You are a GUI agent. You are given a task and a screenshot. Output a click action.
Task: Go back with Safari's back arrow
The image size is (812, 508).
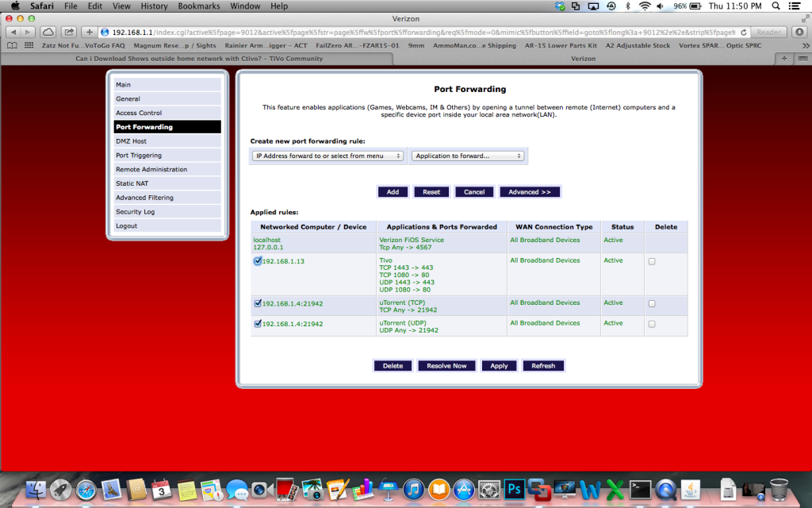13,32
